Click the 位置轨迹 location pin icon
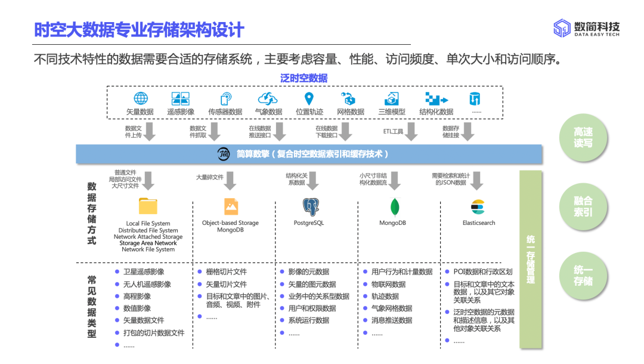This screenshot has width=644, height=364. (309, 98)
